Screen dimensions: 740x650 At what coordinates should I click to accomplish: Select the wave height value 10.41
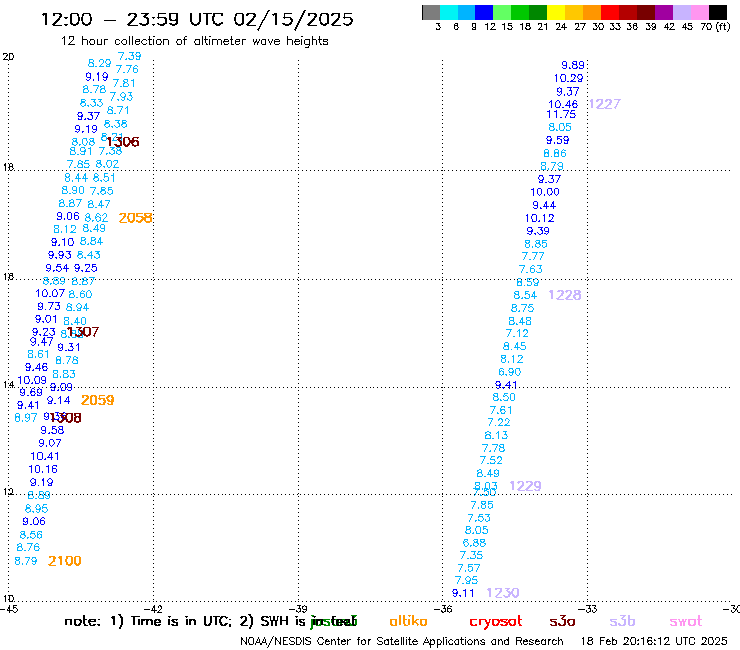(x=45, y=456)
